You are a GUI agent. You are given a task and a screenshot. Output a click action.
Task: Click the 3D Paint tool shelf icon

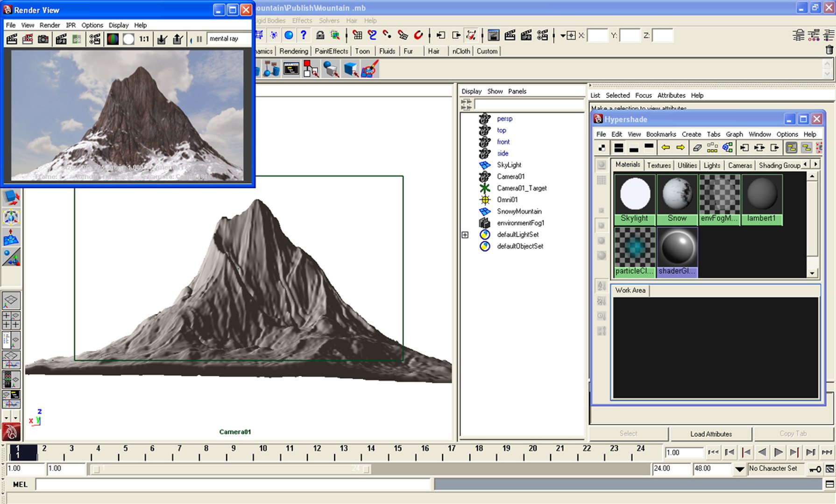click(369, 70)
